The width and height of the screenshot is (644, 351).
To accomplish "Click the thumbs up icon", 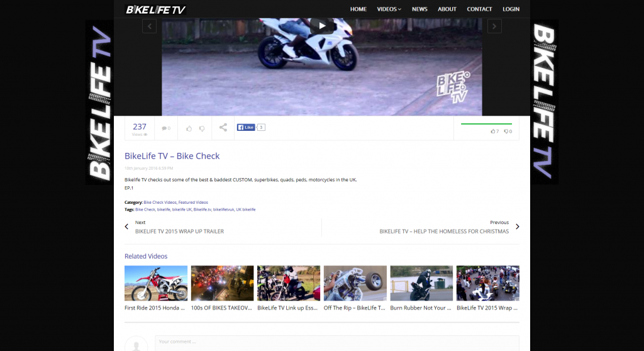I will pos(189,128).
